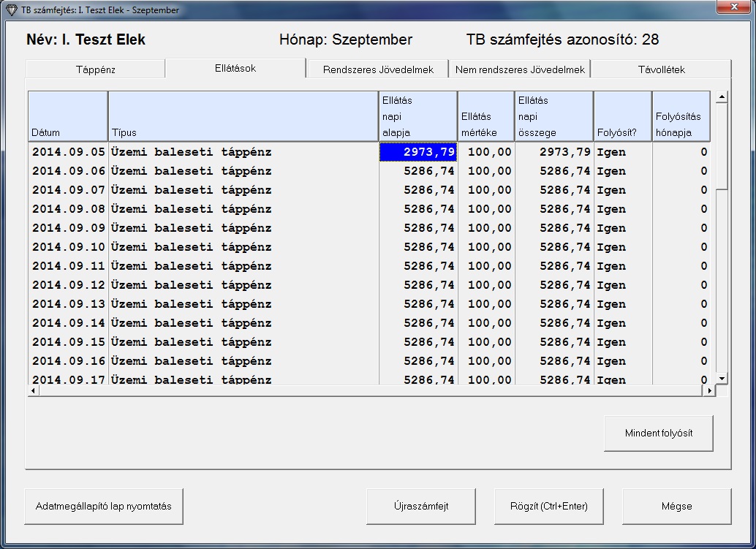Click the vertical scrollbar up arrow
This screenshot has width=756, height=549.
tap(722, 97)
